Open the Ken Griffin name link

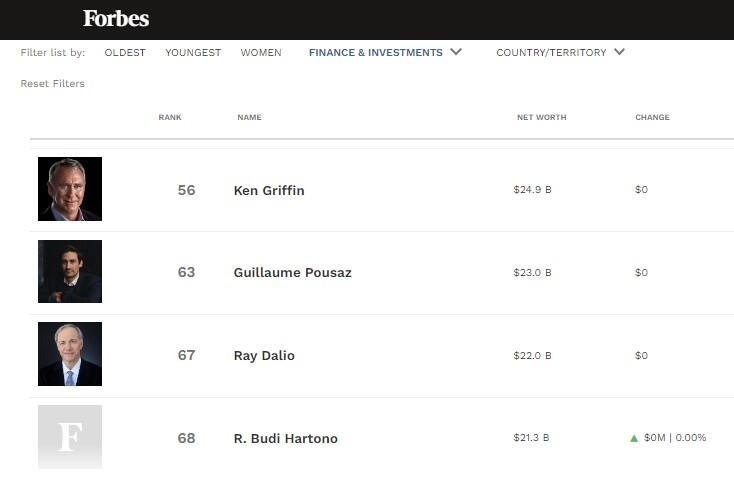coord(269,191)
